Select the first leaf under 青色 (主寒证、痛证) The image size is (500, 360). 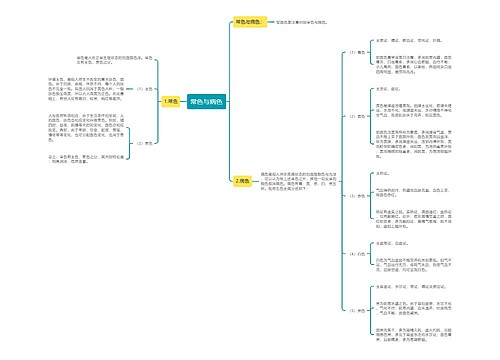(x=409, y=40)
